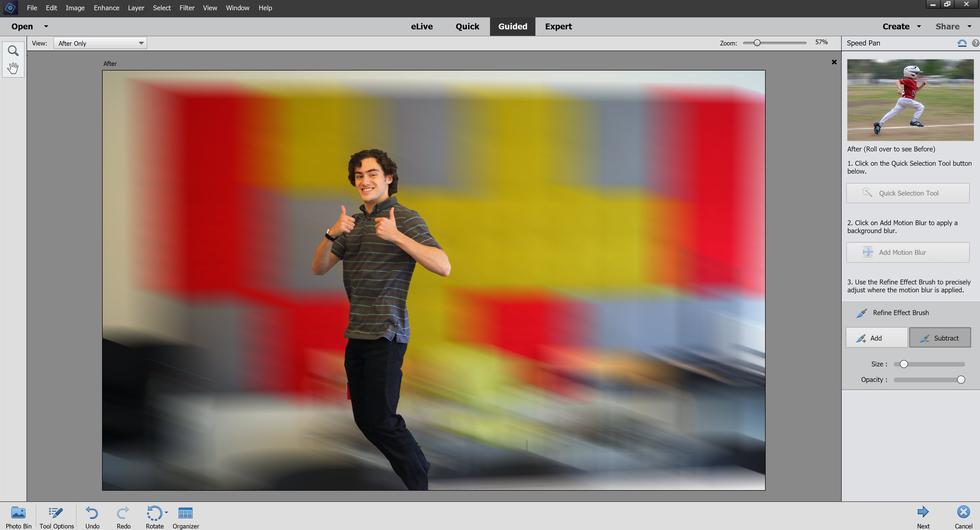Screen dimensions: 980x530
Task: Launch the Organizer
Action: point(185,516)
